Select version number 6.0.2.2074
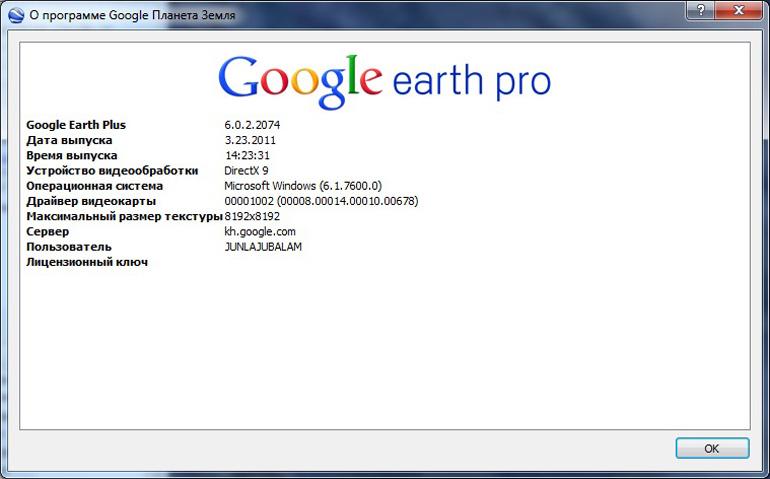Screen dimensions: 770x479 click(x=252, y=125)
